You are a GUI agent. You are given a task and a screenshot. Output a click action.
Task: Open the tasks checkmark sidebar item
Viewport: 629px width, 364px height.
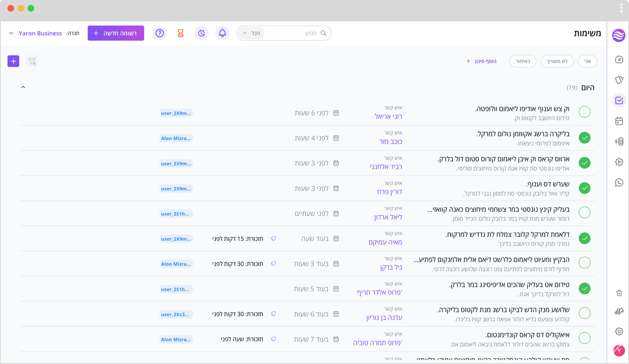[x=619, y=100]
